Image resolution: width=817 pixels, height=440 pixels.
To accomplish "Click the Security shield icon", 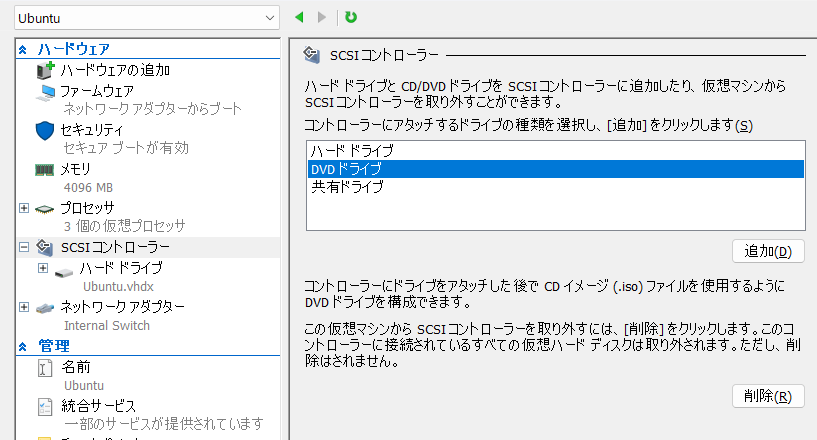I will pos(45,130).
